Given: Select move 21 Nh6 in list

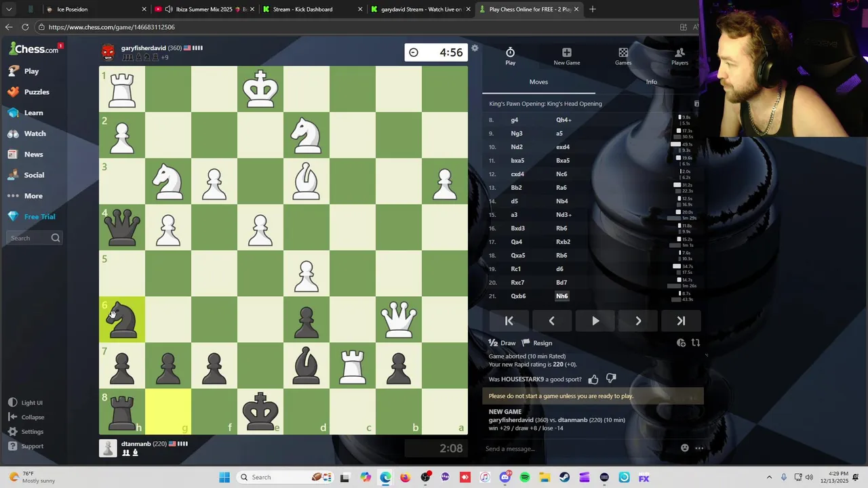Looking at the screenshot, I should tap(562, 296).
